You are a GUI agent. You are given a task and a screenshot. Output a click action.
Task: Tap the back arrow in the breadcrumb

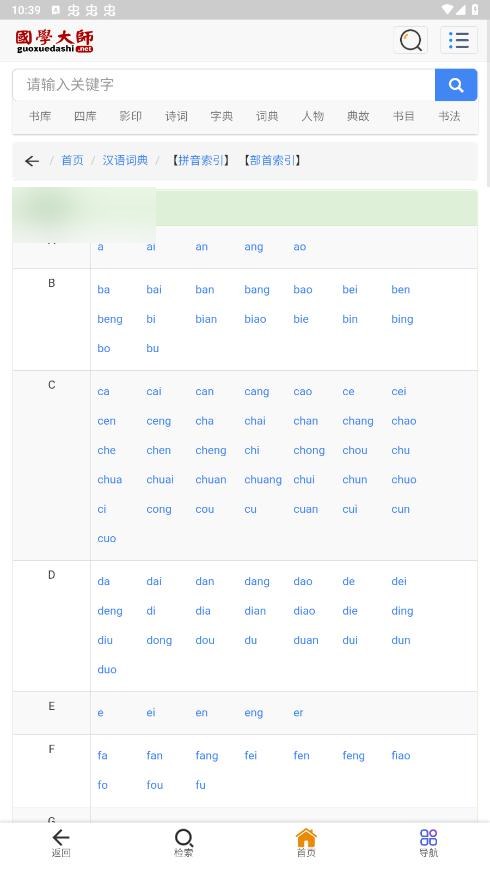click(x=32, y=161)
